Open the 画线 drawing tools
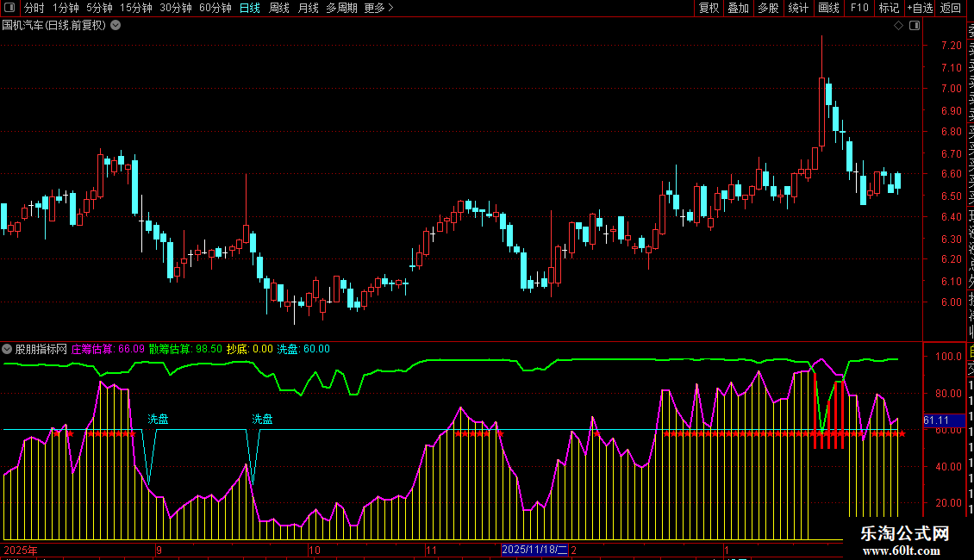Screen dimensions: 974x560 click(x=828, y=9)
